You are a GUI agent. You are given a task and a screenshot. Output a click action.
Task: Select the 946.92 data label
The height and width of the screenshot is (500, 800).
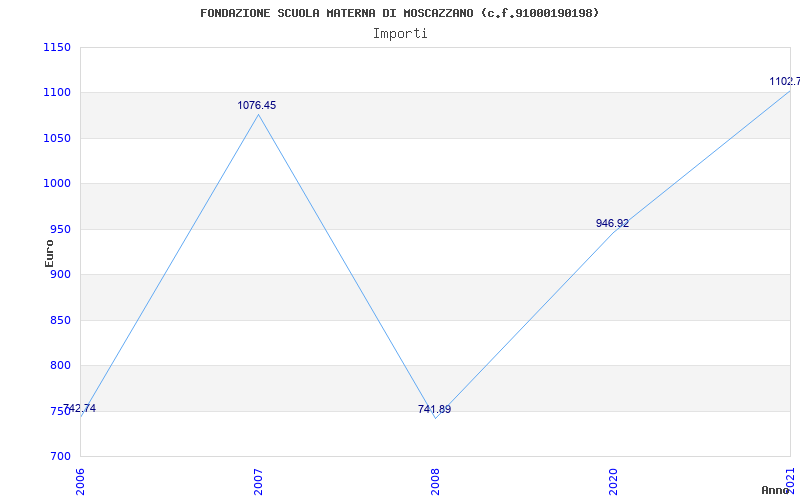click(x=612, y=223)
